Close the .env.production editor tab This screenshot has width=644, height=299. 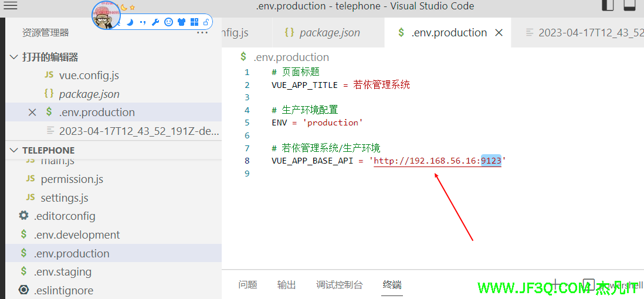click(x=499, y=33)
